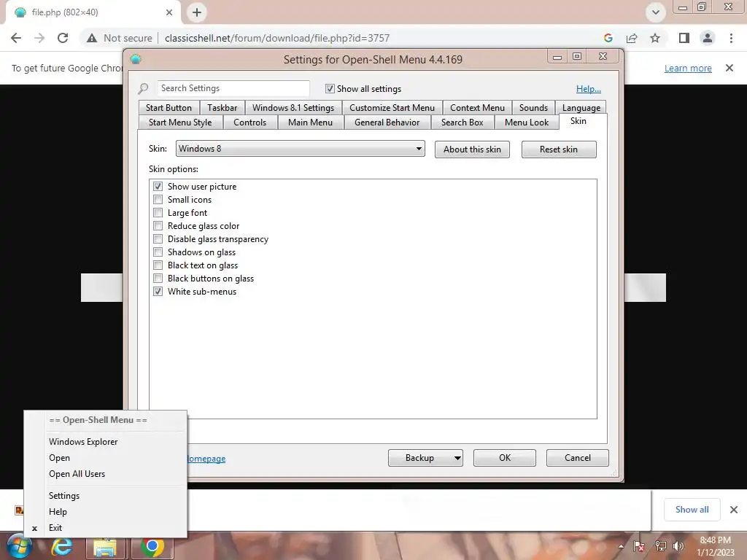The image size is (747, 560).
Task: Uncheck Show user picture
Action: pos(158,186)
